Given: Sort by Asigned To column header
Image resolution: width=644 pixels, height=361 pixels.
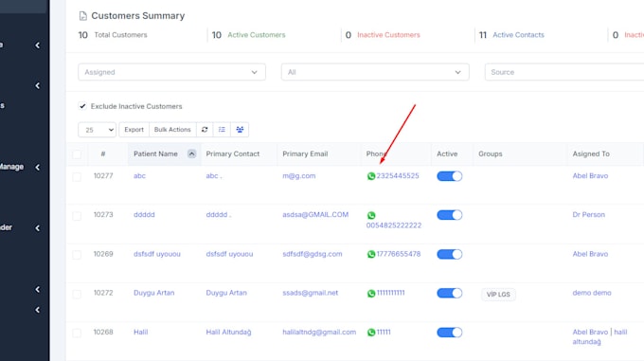Looking at the screenshot, I should [x=591, y=154].
